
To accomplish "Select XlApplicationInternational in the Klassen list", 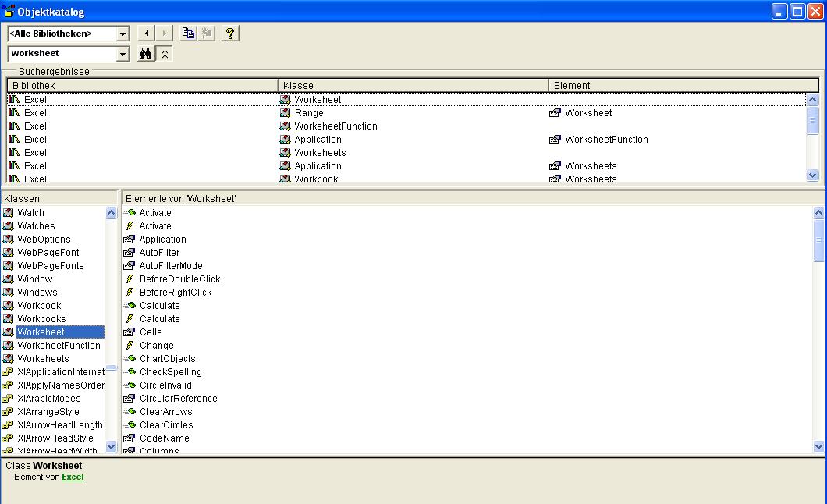I will click(x=61, y=371).
